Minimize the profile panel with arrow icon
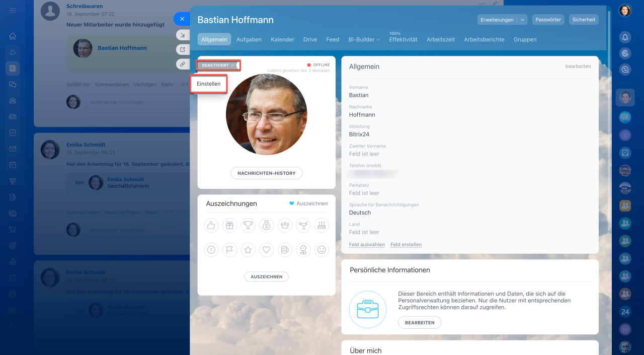Screen dimensions: 644x355 tap(182, 35)
